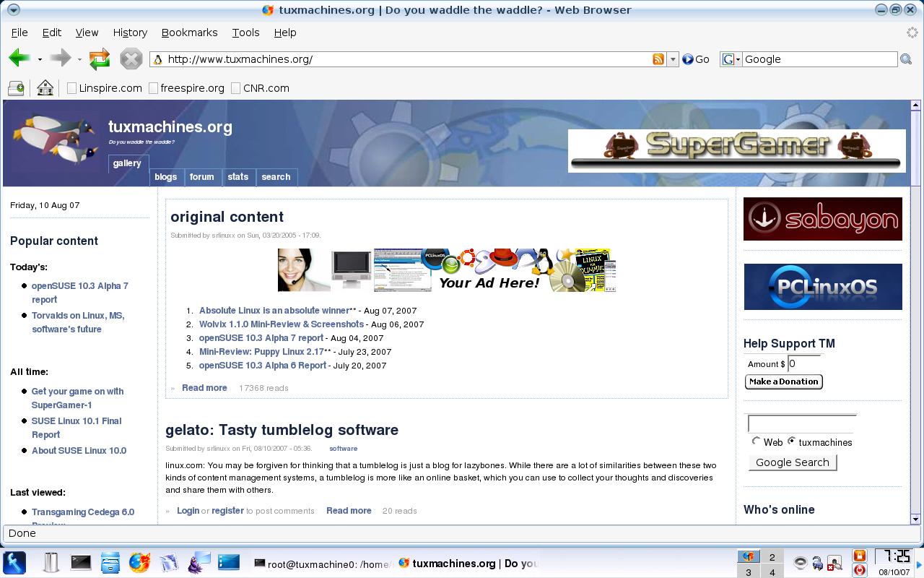Switch to the forum tab
The width and height of the screenshot is (924, 578).
pyautogui.click(x=201, y=177)
